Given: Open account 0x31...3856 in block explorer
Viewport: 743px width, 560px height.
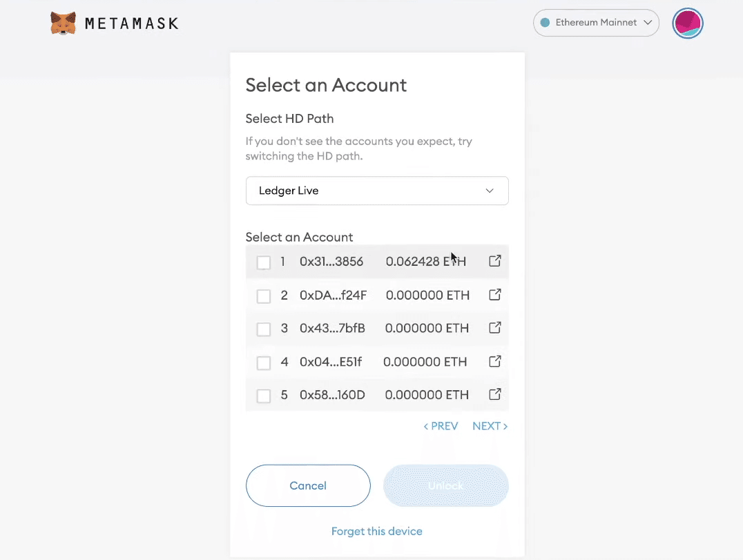Looking at the screenshot, I should (494, 261).
